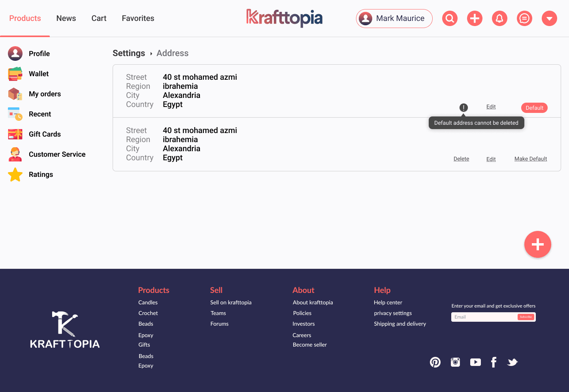Open Pinterest social link

[435, 362]
